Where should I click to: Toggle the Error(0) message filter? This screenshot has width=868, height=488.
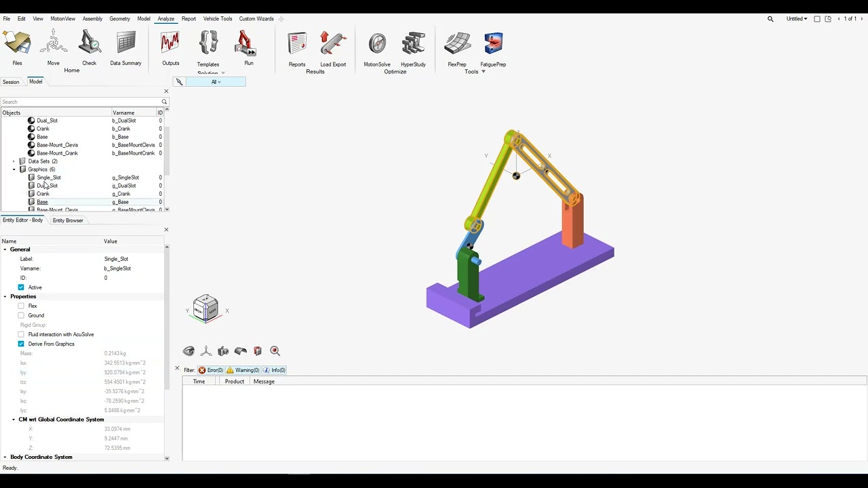tap(211, 370)
